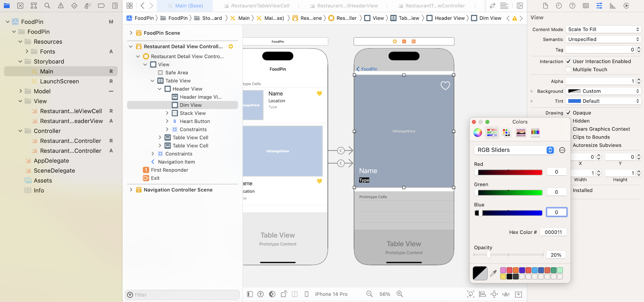Click the zoom out magnifier icon
This screenshot has width=644, height=302.
click(369, 294)
